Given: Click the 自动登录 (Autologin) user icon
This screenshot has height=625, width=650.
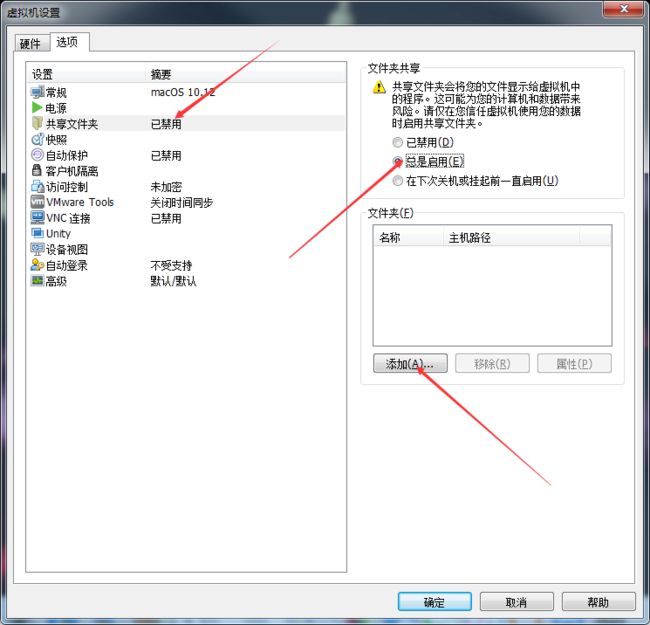Looking at the screenshot, I should [37, 265].
